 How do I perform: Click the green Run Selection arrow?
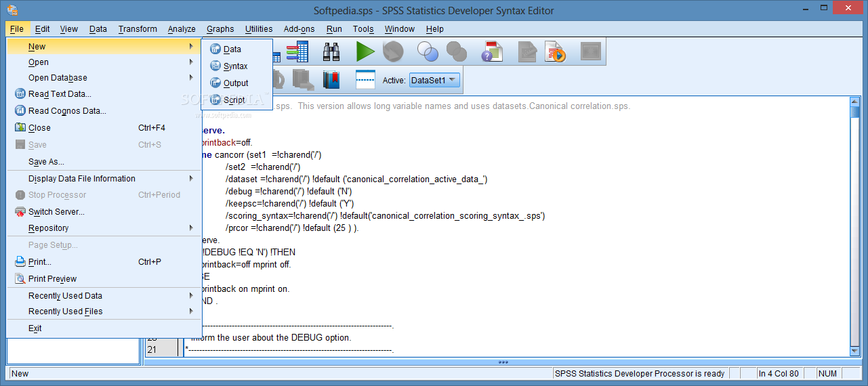click(365, 51)
